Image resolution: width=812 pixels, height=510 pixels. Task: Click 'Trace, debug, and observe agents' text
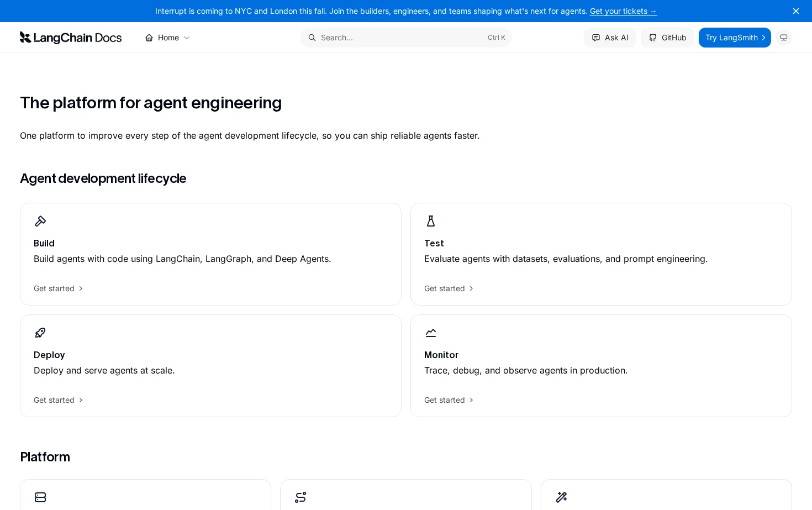click(526, 370)
